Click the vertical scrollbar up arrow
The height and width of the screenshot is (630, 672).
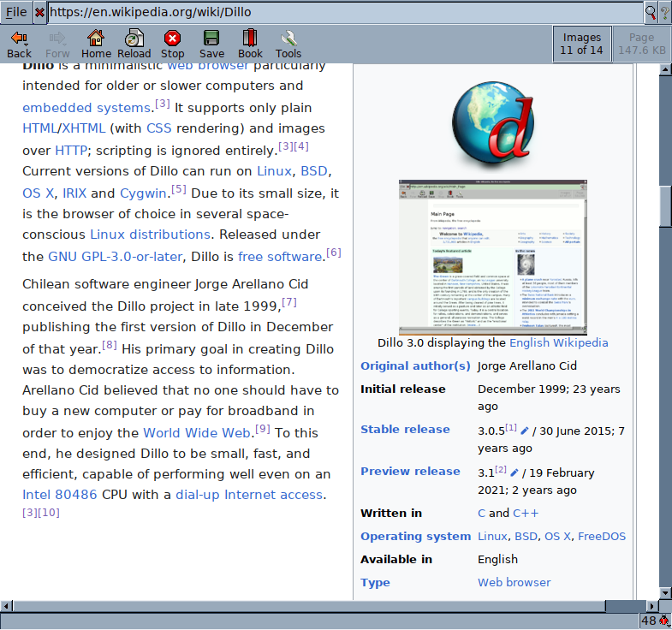coord(665,69)
